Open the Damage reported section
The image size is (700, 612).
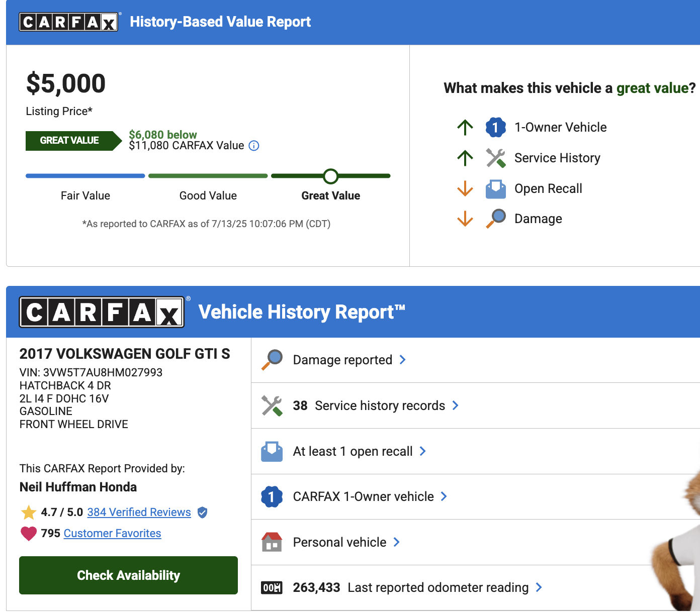(x=475, y=360)
